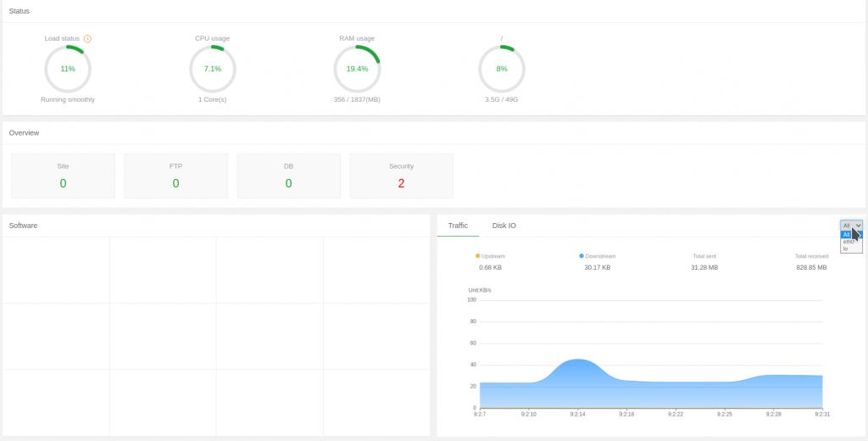The image size is (868, 441).
Task: Toggle the Upstream legend orange dot
Action: coord(478,256)
